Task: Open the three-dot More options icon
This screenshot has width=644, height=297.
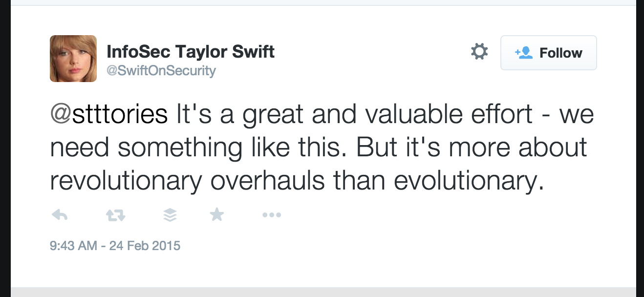Action: point(272,215)
